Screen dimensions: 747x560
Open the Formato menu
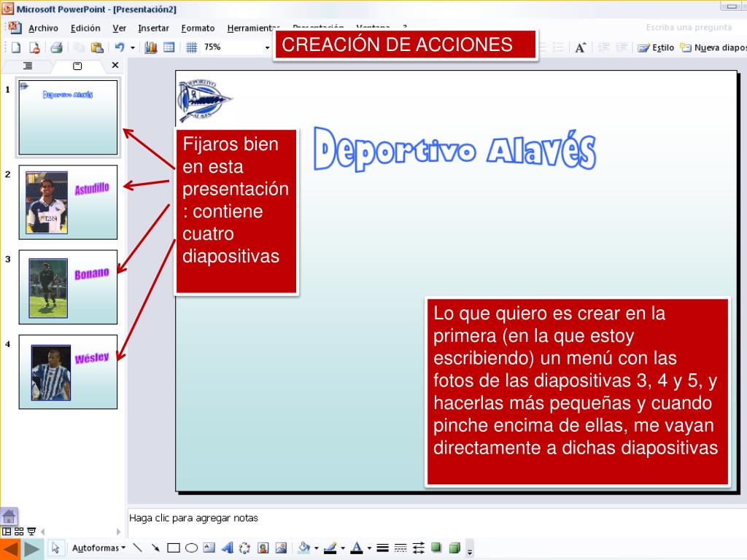click(x=198, y=28)
